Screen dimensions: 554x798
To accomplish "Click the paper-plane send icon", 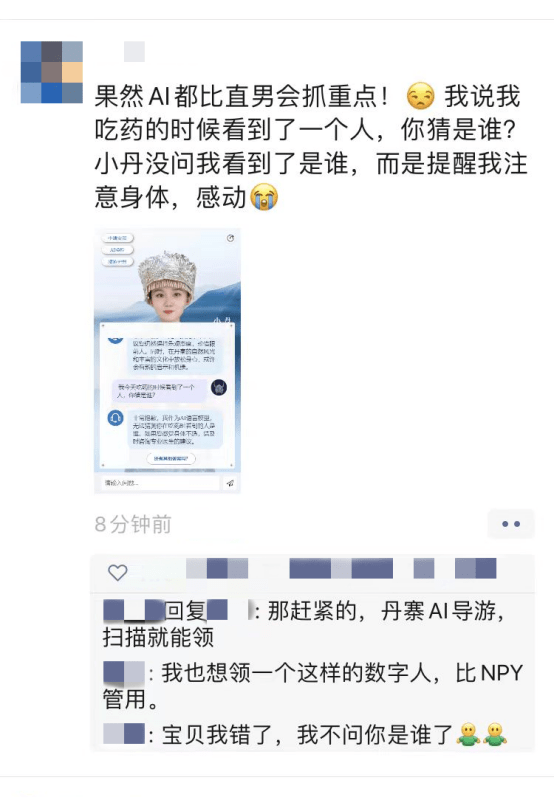I will [230, 483].
